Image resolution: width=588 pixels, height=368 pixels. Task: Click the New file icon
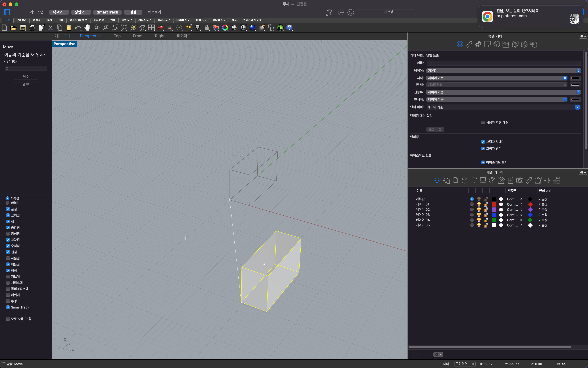[x=4, y=28]
